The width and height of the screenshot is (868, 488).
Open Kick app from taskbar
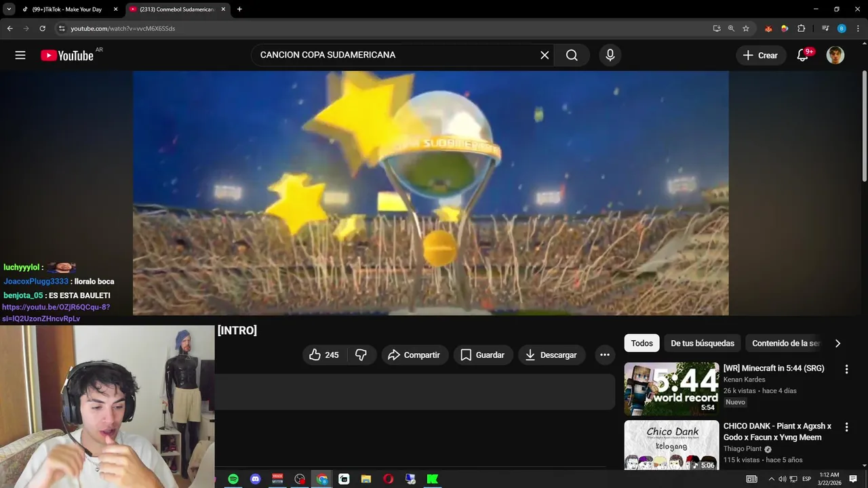tap(432, 479)
